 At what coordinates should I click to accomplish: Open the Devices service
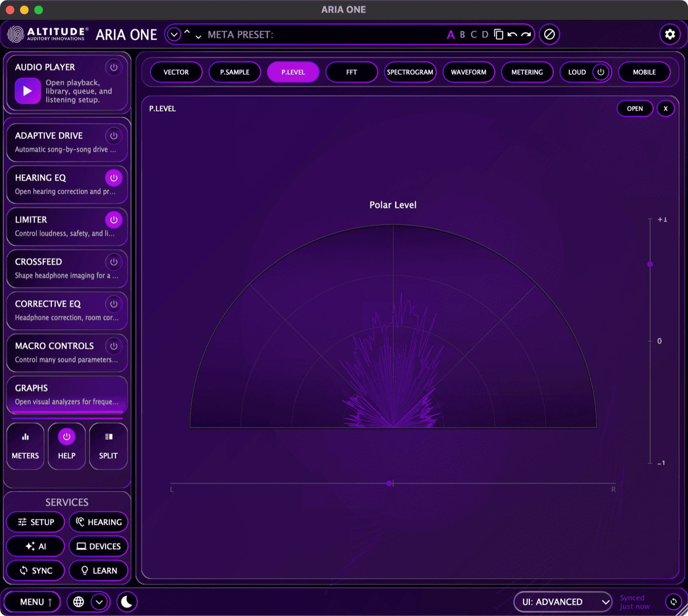(99, 546)
